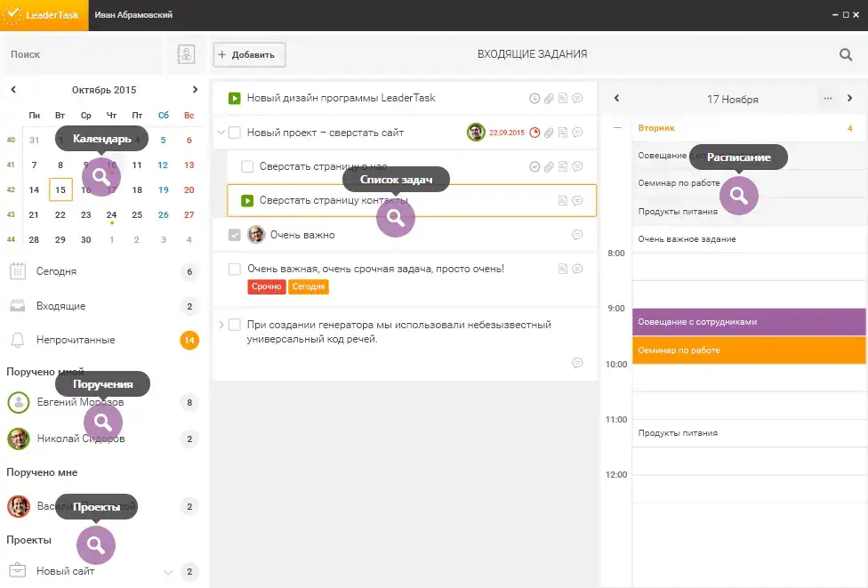Click the 'Добавить' button
Image resolution: width=868 pixels, height=588 pixels.
(x=249, y=54)
